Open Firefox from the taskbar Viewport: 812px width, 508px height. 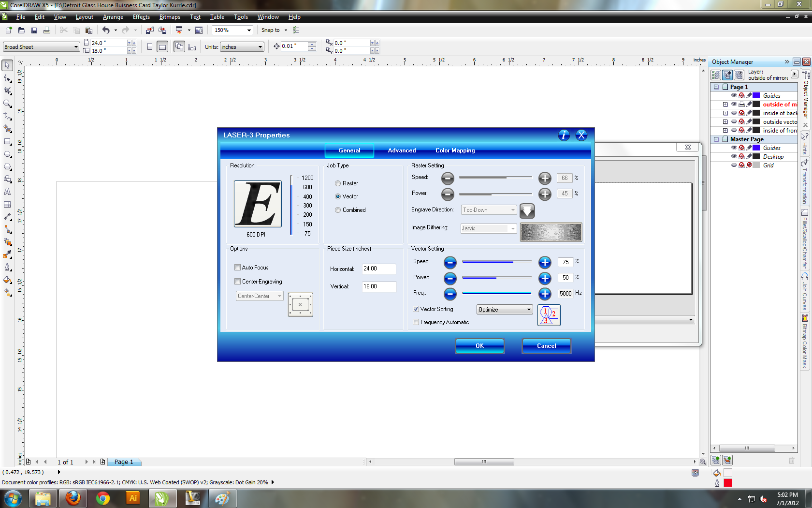(73, 498)
